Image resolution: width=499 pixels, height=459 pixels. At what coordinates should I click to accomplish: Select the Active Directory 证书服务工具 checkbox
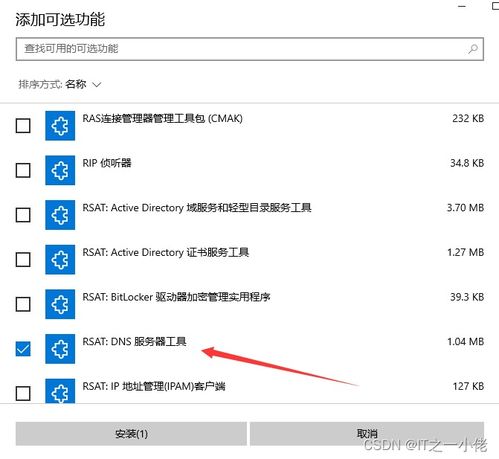23,260
